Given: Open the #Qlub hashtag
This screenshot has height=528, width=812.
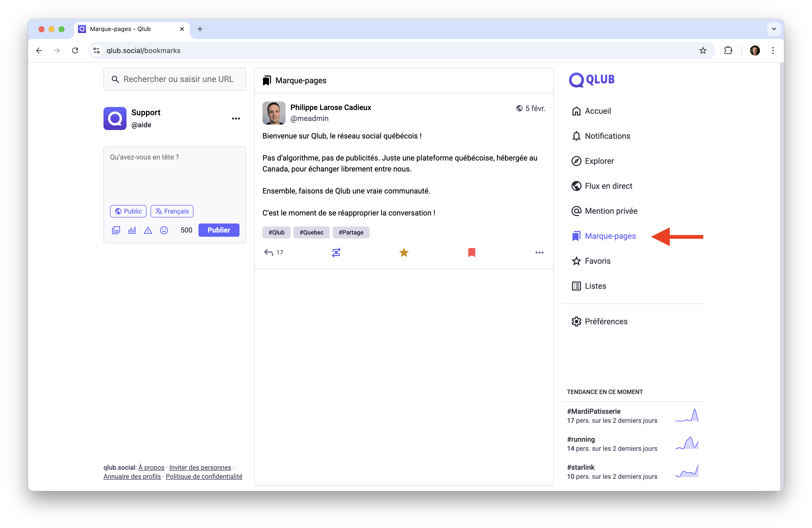Looking at the screenshot, I should pos(276,232).
